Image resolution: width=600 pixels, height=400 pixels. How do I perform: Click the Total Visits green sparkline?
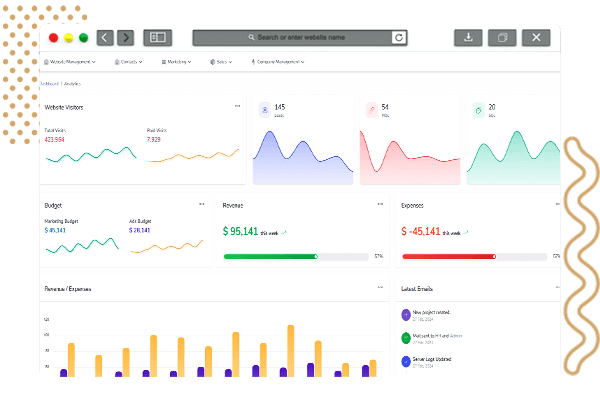pyautogui.click(x=91, y=155)
